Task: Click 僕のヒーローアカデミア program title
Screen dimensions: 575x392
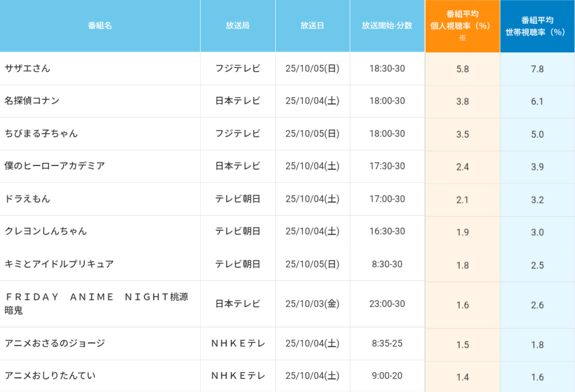Action: [x=55, y=166]
